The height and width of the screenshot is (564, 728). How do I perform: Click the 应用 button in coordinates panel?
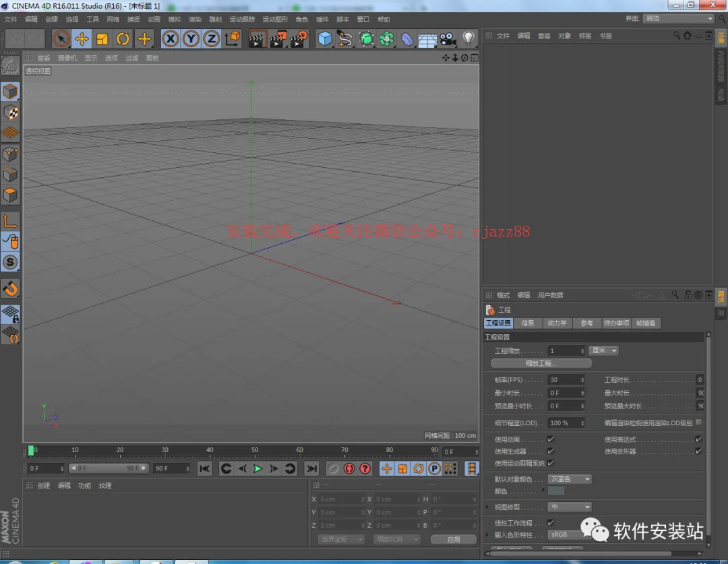[x=454, y=539]
